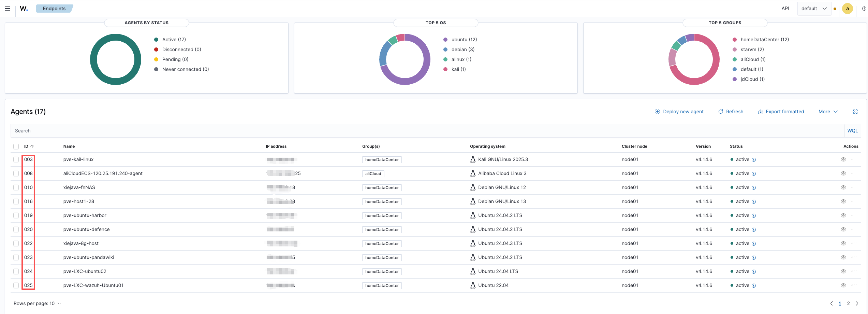This screenshot has width=868, height=314.
Task: Open more actions for pve-ubuntu-pandawiki
Action: tap(854, 257)
